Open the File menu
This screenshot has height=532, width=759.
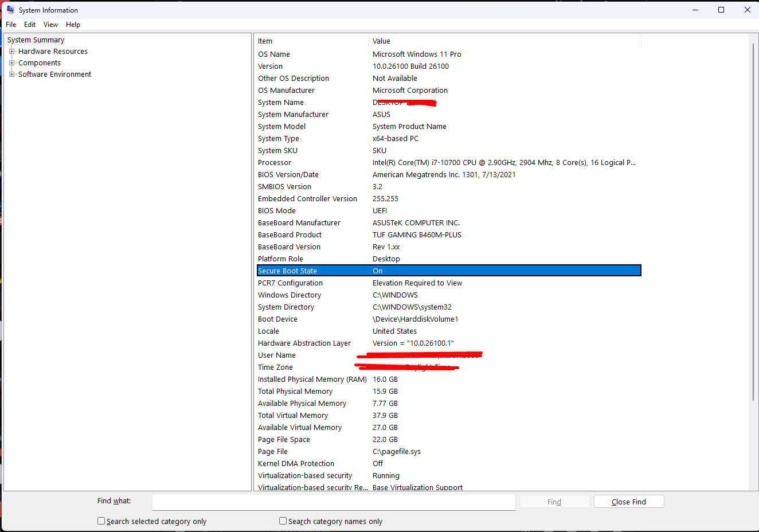tap(11, 25)
